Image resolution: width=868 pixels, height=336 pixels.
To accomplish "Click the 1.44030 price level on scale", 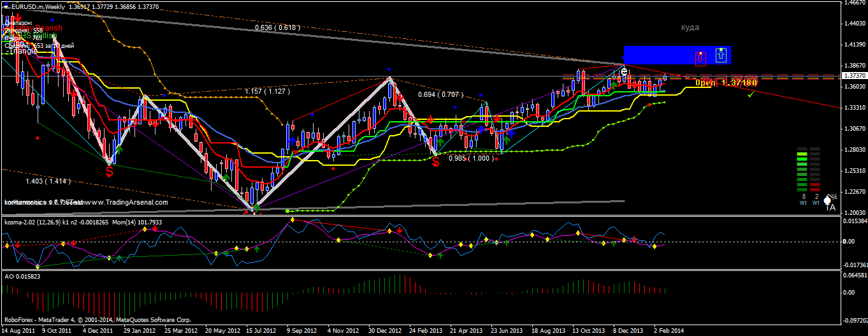I will [854, 24].
